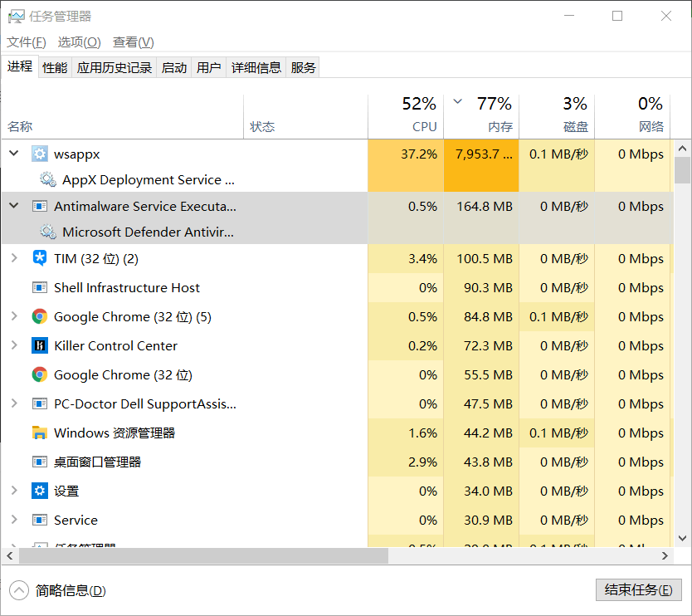Click the vertical scrollbar thumb
This screenshot has width=692, height=616.
682,170
